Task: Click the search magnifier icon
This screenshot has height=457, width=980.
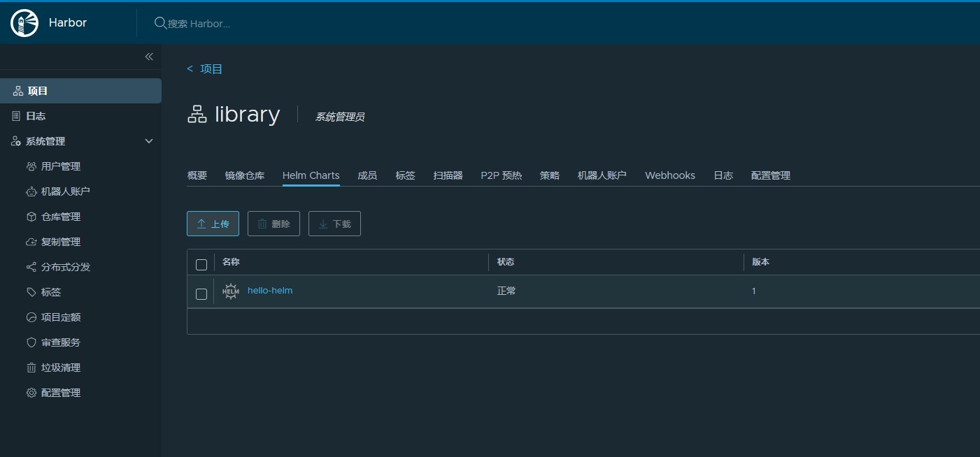Action: click(159, 23)
